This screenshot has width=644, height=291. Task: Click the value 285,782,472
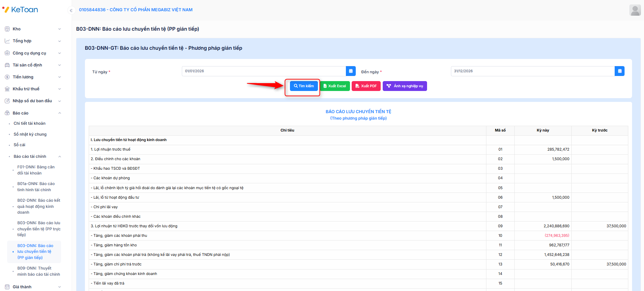(x=558, y=150)
